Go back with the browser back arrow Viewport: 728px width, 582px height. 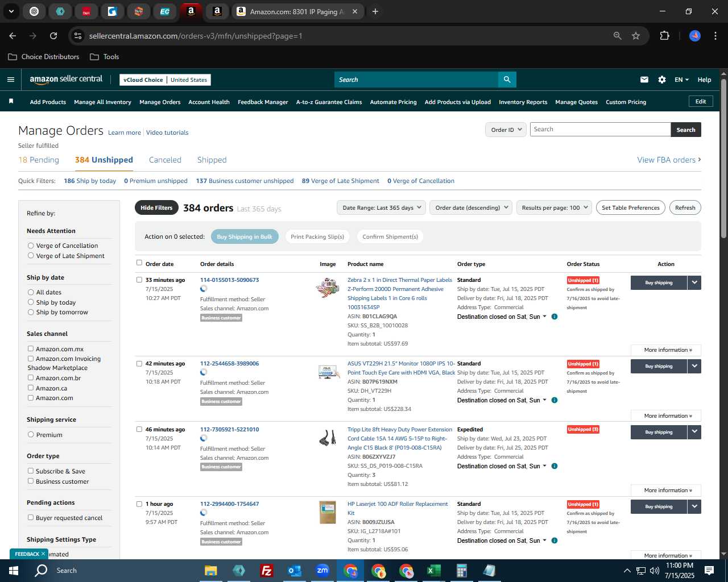(x=13, y=36)
